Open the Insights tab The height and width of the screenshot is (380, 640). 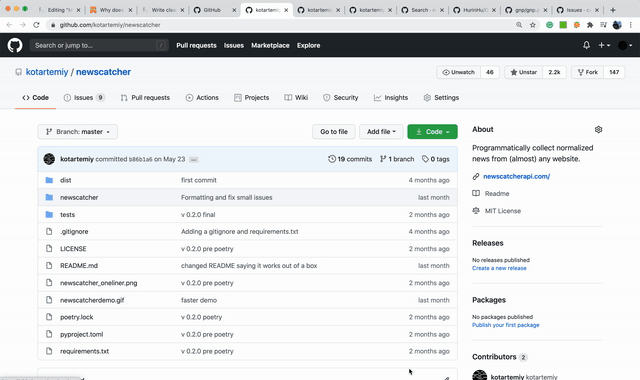[x=391, y=98]
